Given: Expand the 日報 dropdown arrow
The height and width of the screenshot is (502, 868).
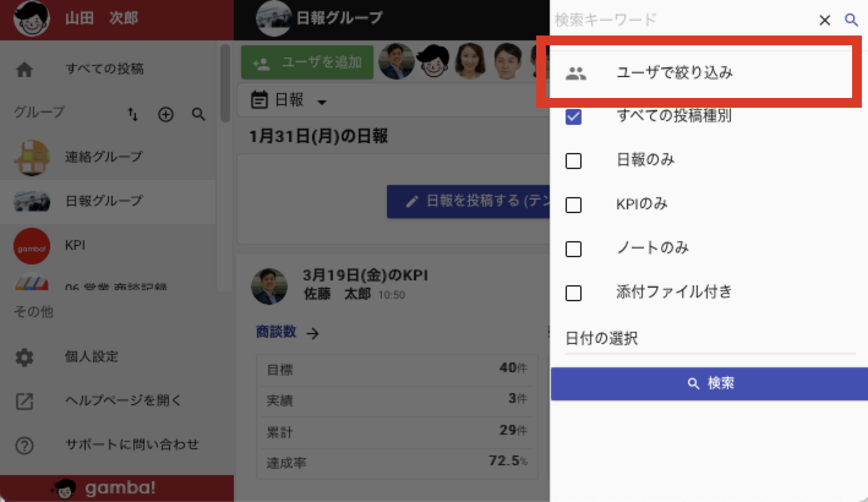Looking at the screenshot, I should coord(322,102).
